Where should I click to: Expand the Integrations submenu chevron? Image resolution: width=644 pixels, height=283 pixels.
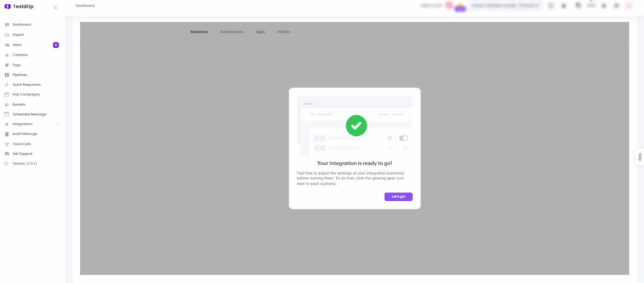point(58,124)
